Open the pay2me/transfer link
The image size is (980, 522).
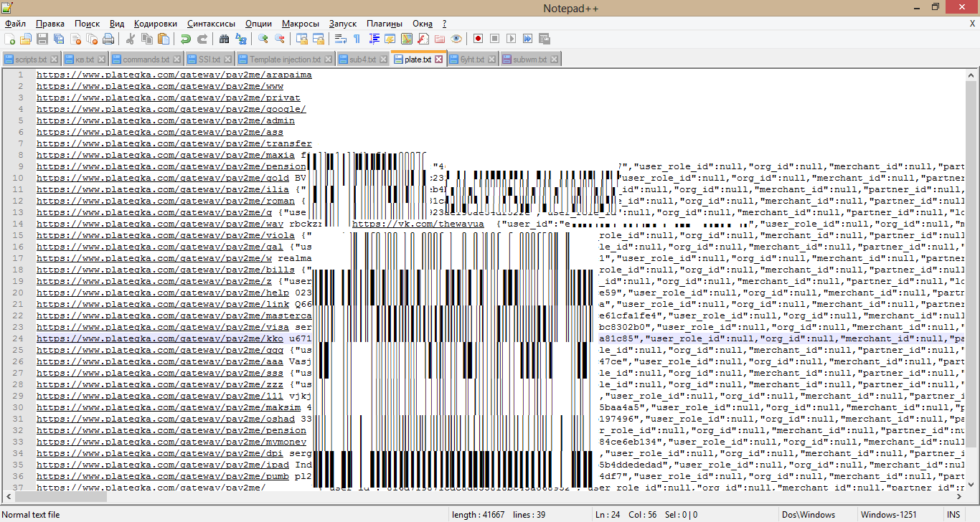pyautogui.click(x=174, y=143)
